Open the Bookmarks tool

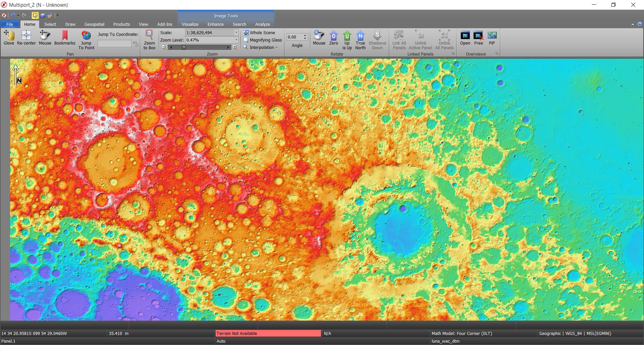(x=65, y=38)
